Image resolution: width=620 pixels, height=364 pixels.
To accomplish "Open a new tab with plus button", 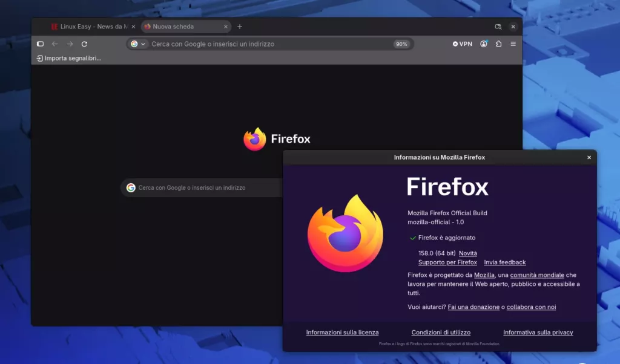I will 240,27.
